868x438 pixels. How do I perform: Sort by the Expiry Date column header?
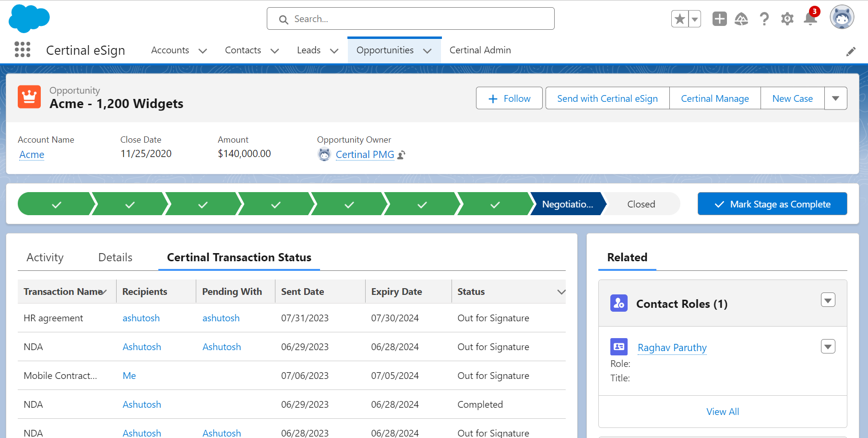[x=396, y=292]
